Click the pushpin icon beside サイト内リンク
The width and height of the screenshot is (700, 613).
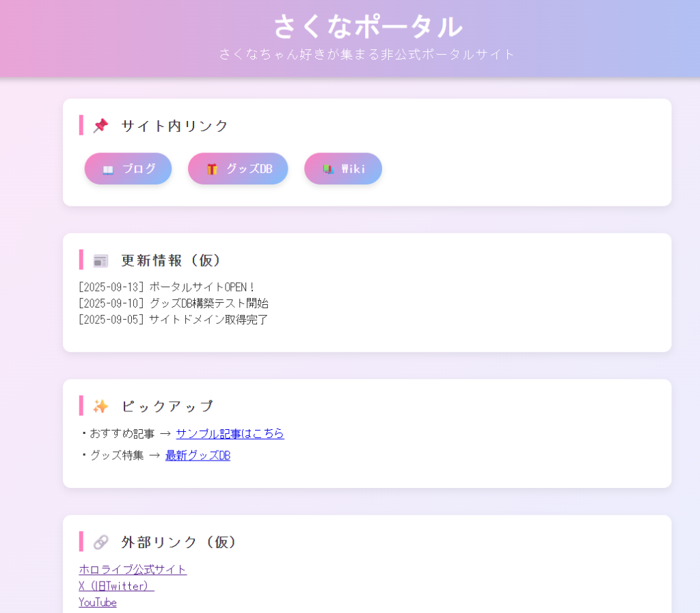[100, 126]
